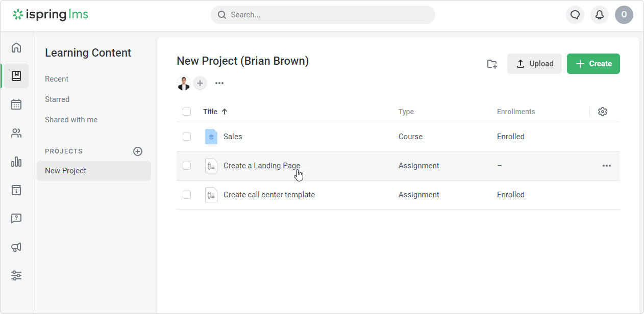Open the settings sliders icon in sidebar
Viewport: 644px width, 314px height.
pyautogui.click(x=16, y=275)
